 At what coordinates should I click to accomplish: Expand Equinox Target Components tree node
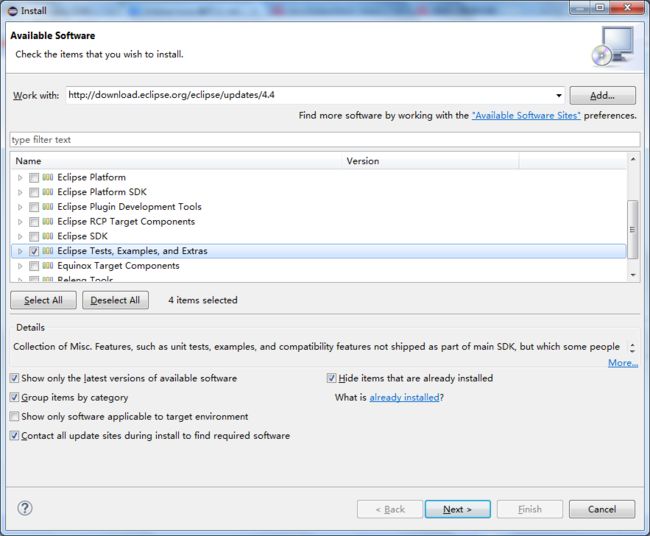[x=20, y=266]
